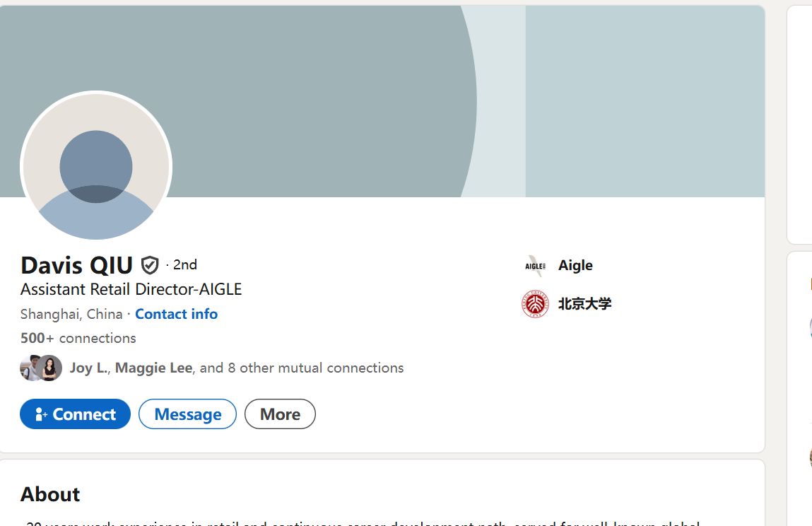Send a message via the Message button
This screenshot has height=526, width=812.
click(187, 414)
